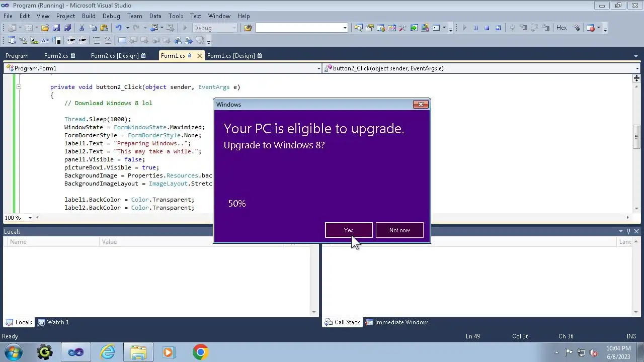Click the Continue play icon in debug toolbar
644x362 pixels.
click(464, 28)
